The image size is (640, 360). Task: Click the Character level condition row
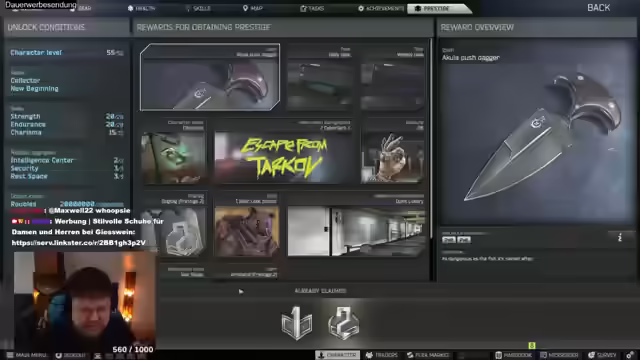pyautogui.click(x=67, y=53)
